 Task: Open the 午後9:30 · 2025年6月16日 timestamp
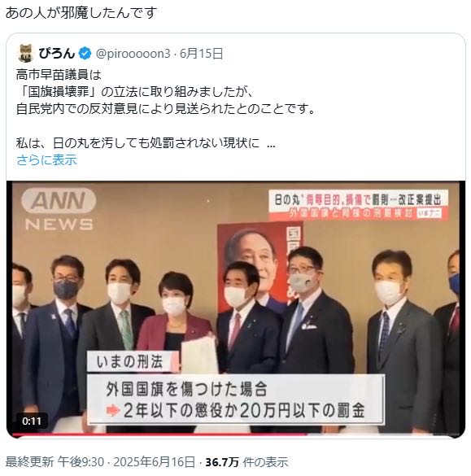pyautogui.click(x=126, y=462)
